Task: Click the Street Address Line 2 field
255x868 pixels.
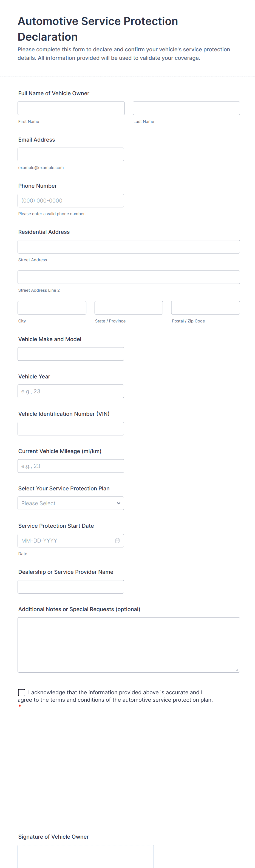Action: click(x=129, y=277)
